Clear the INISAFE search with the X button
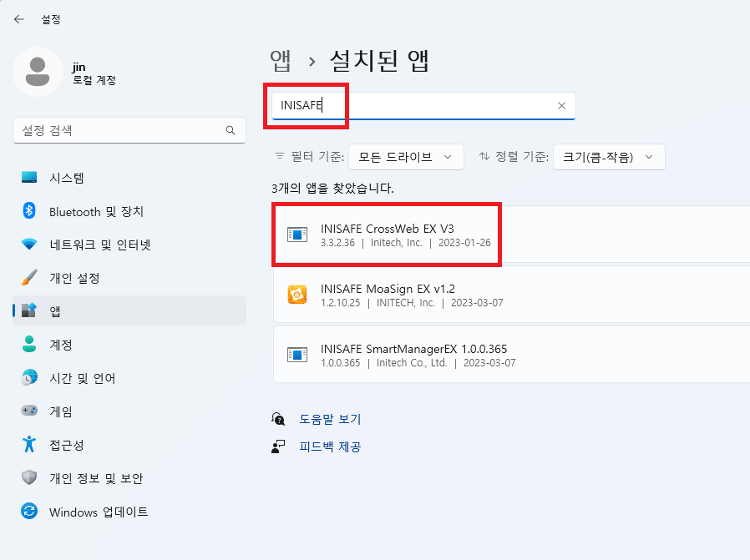Screen dimensions: 750x560 pos(561,105)
